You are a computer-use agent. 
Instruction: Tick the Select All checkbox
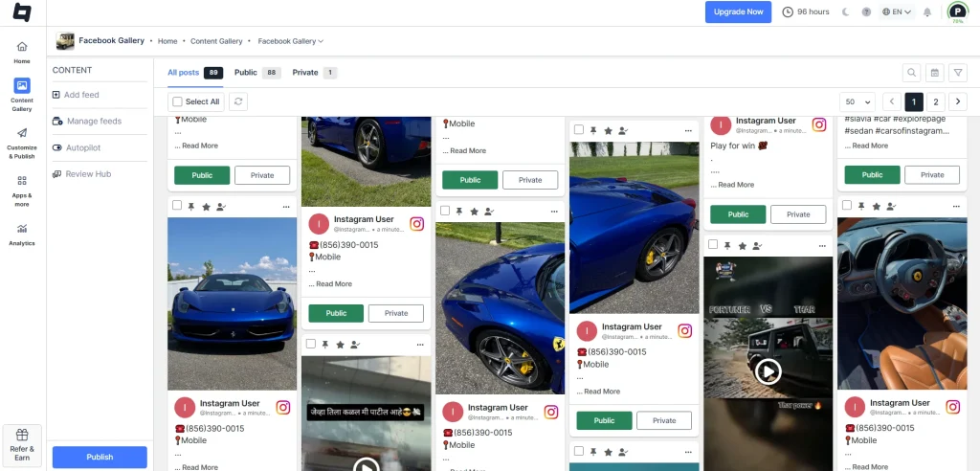177,101
